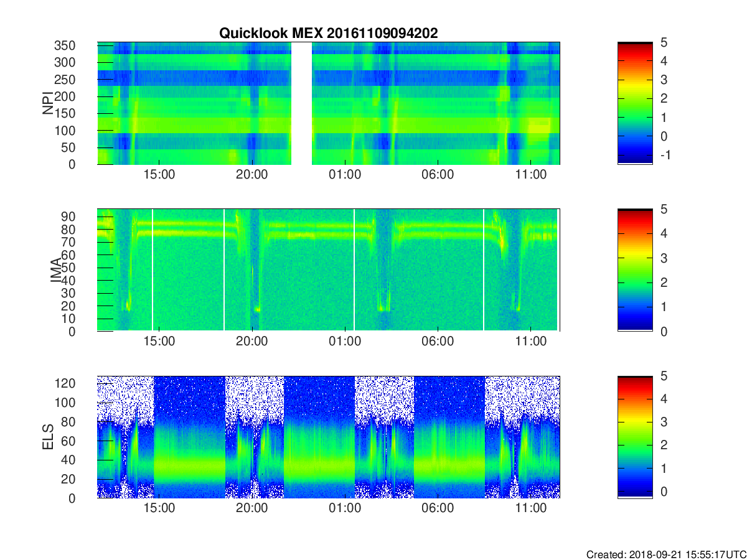Click the IMA panel color bar
The height and width of the screenshot is (560, 747).
(635, 270)
